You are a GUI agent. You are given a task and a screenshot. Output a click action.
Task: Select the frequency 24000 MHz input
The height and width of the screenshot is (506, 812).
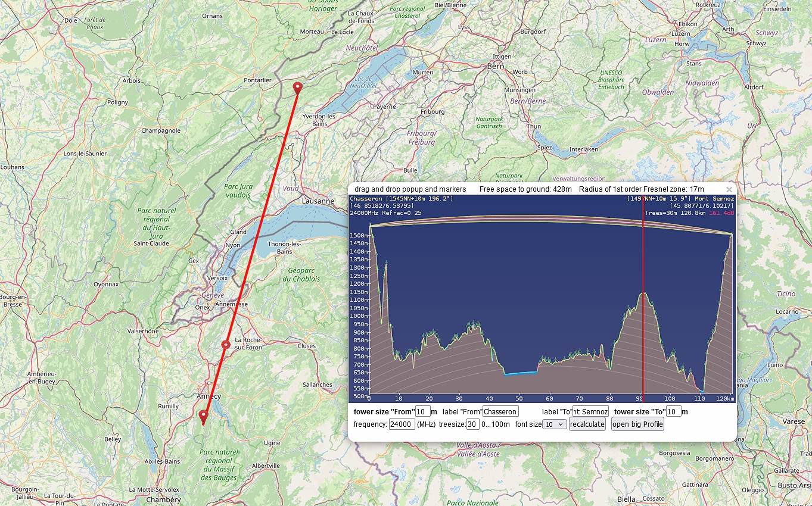[402, 424]
